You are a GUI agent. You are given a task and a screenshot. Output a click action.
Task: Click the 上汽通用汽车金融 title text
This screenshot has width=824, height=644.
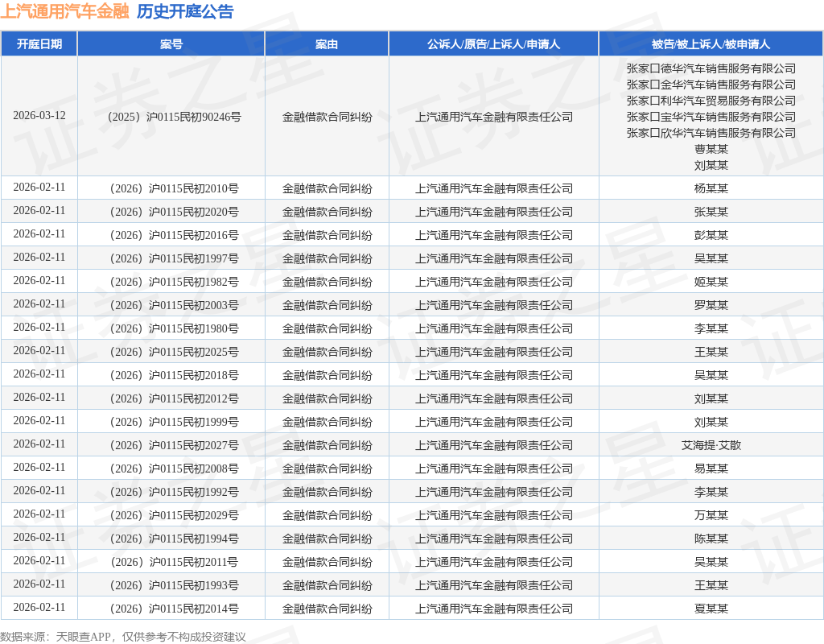click(x=64, y=11)
